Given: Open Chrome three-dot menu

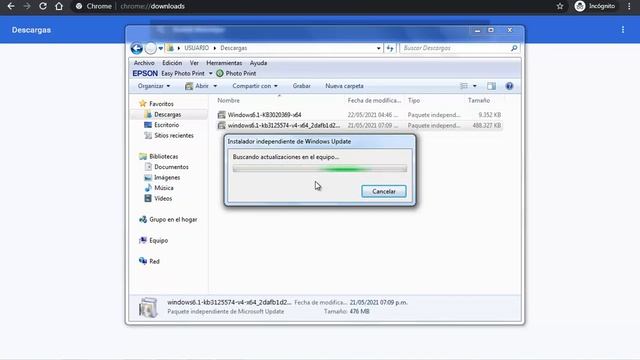Looking at the screenshot, I should click(x=629, y=6).
